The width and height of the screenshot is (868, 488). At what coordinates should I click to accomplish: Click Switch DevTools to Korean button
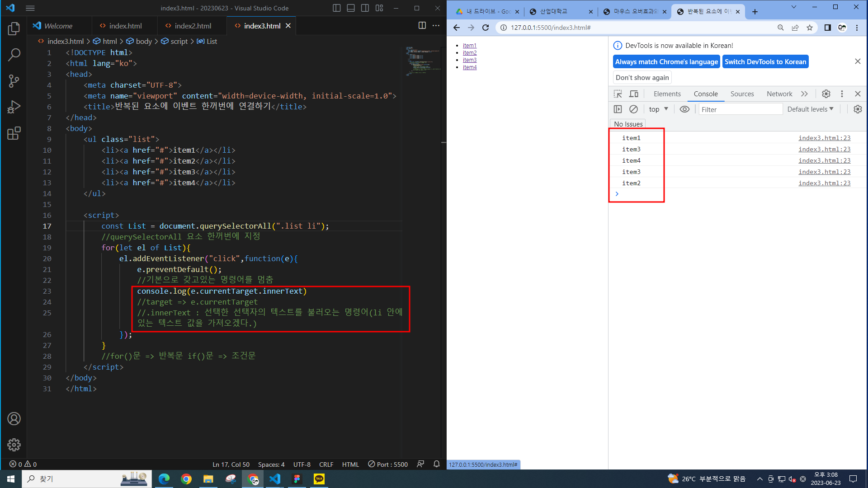point(765,62)
